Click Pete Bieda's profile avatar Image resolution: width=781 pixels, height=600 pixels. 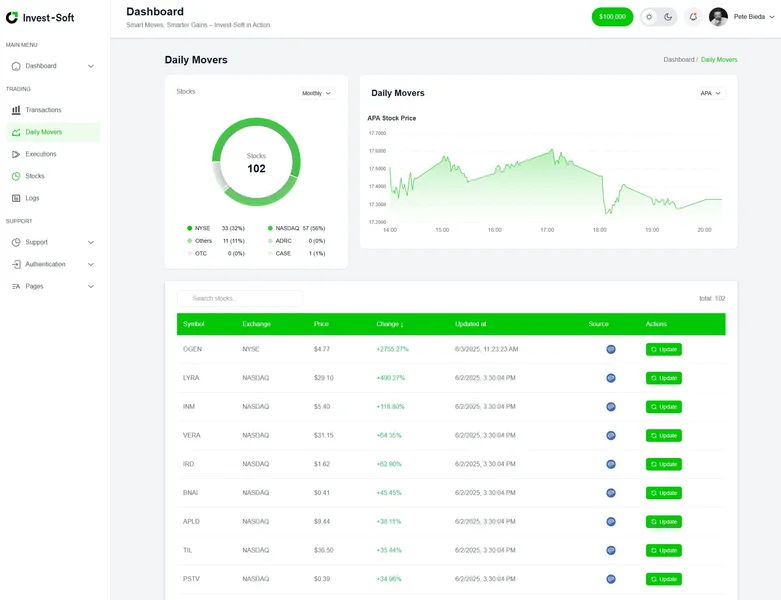click(718, 17)
